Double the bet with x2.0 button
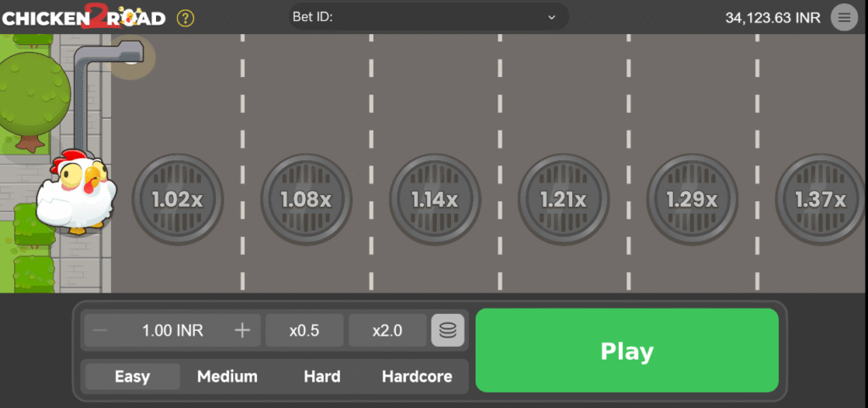The width and height of the screenshot is (868, 408). tap(387, 331)
